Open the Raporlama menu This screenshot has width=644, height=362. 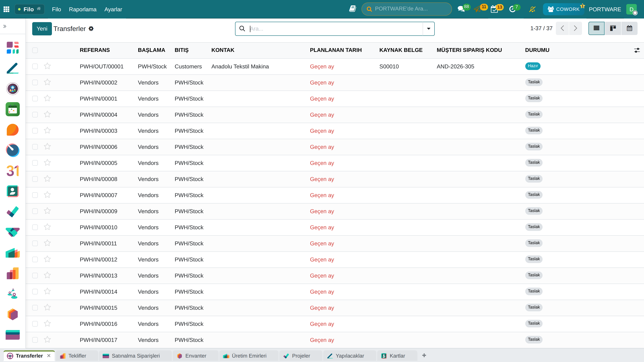[x=83, y=9]
